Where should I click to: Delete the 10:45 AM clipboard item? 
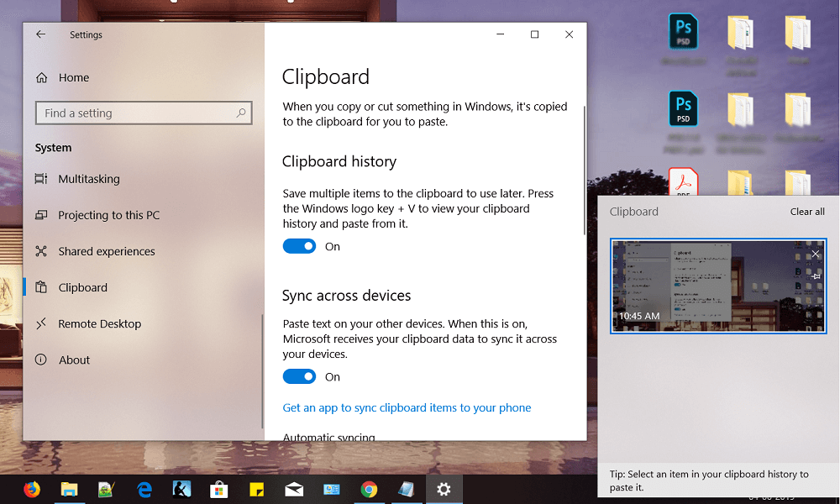point(816,254)
